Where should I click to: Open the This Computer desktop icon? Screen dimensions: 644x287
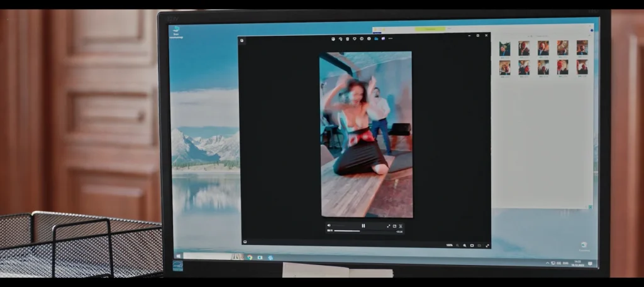176,32
